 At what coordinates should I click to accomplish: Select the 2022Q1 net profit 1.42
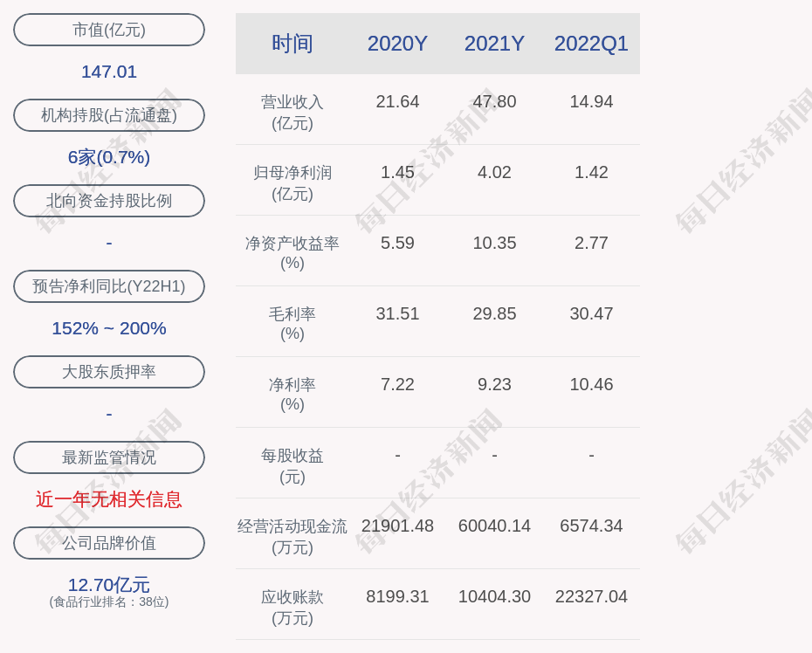(591, 172)
